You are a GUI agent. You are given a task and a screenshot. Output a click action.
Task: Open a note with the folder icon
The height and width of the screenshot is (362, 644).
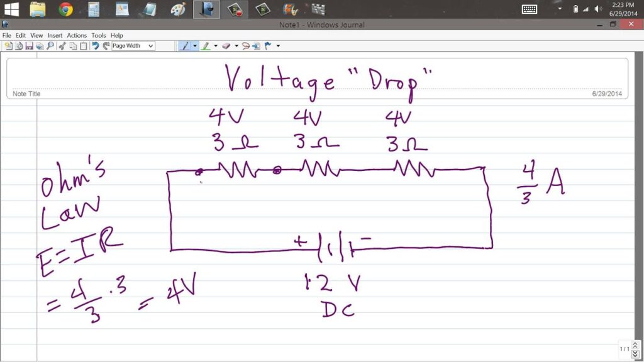pyautogui.click(x=20, y=45)
